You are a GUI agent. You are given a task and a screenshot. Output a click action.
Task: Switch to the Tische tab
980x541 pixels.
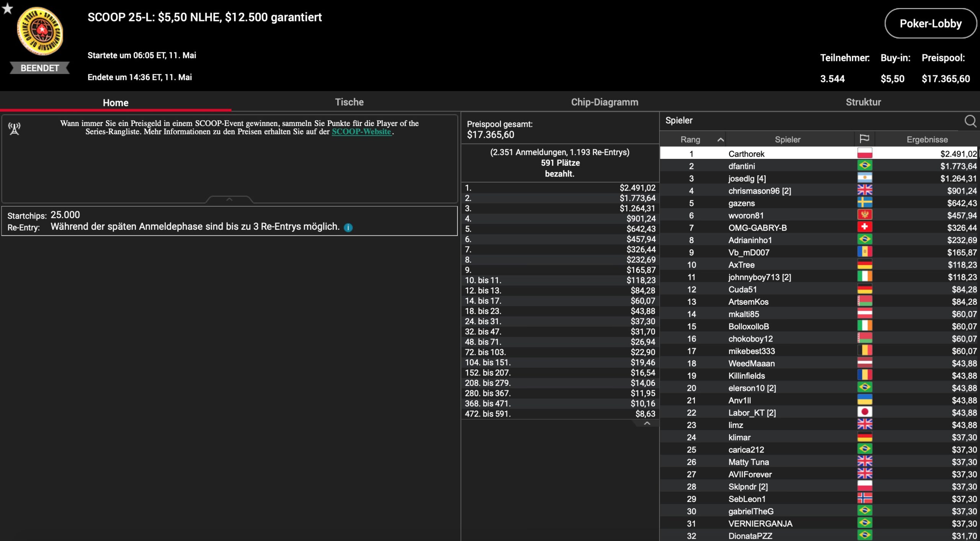click(349, 102)
